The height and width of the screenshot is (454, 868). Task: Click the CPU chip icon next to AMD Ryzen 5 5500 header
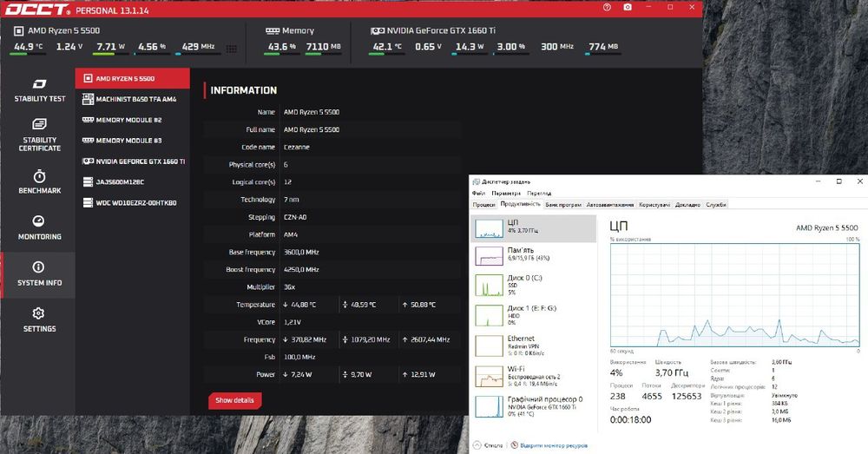pos(19,31)
